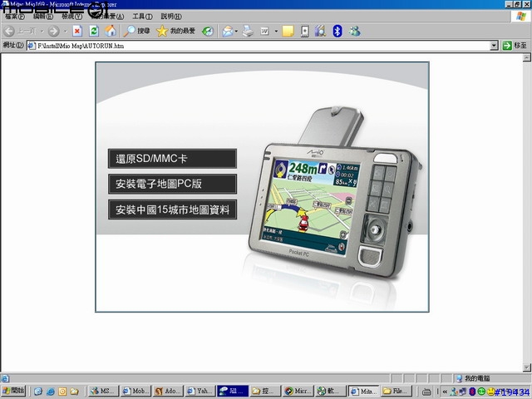Switch to the 軟... taskbar window

point(330,392)
